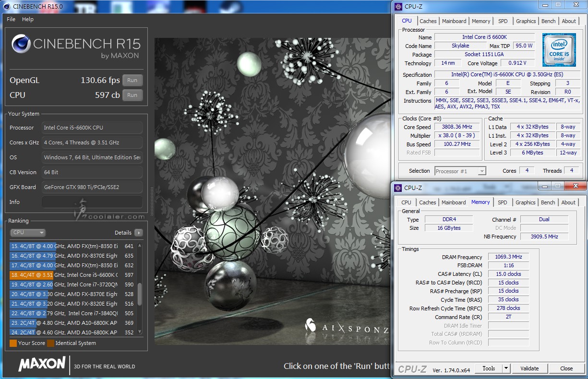Click the Command Rate value '2T'
The image size is (588, 379).
coord(508,317)
